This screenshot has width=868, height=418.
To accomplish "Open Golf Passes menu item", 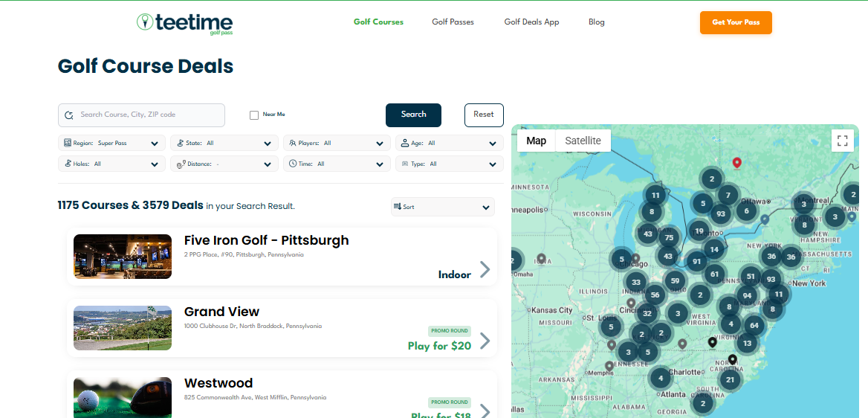I will pyautogui.click(x=453, y=22).
